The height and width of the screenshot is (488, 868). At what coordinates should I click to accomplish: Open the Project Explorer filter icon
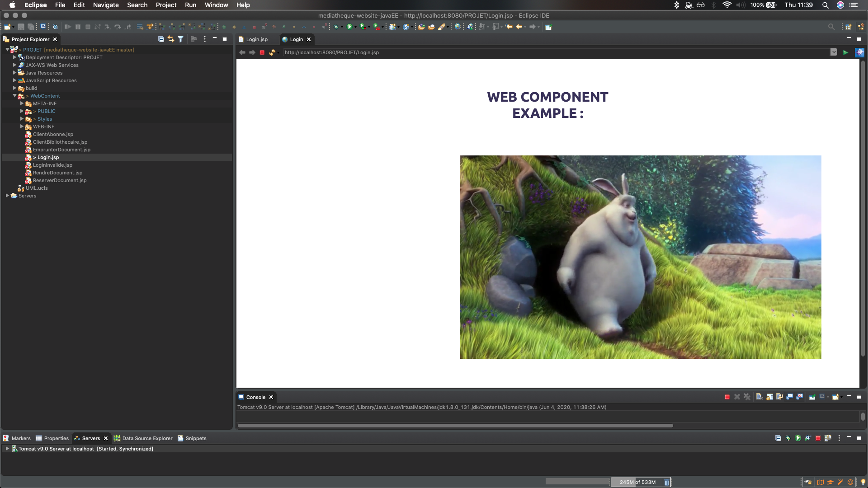[181, 39]
